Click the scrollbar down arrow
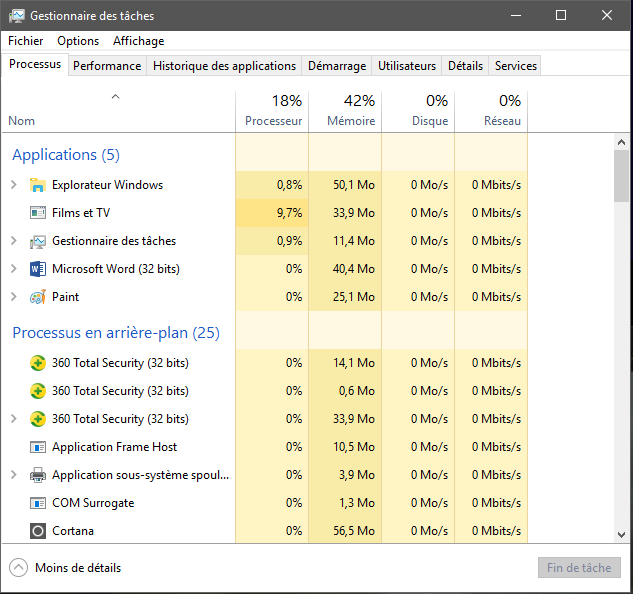The width and height of the screenshot is (633, 594). [621, 535]
